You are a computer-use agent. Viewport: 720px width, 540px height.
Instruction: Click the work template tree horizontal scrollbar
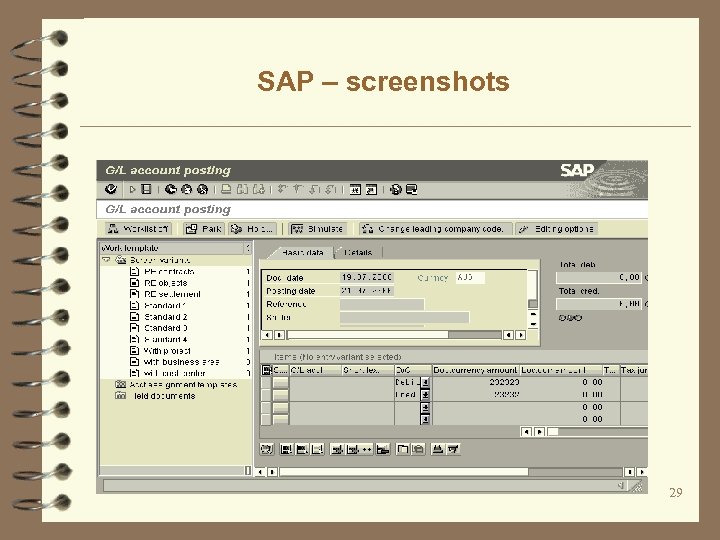[x=176, y=471]
